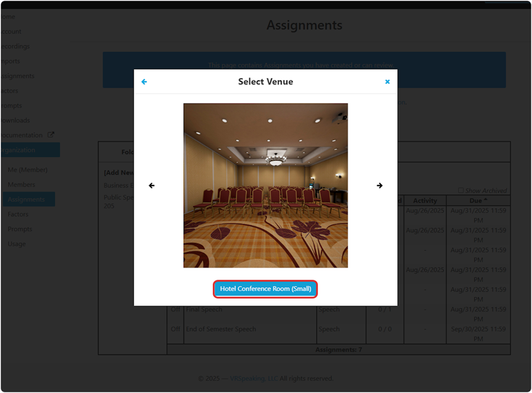Open the End of Semester Speech assignment
Image resolution: width=532 pixels, height=393 pixels.
(221, 329)
